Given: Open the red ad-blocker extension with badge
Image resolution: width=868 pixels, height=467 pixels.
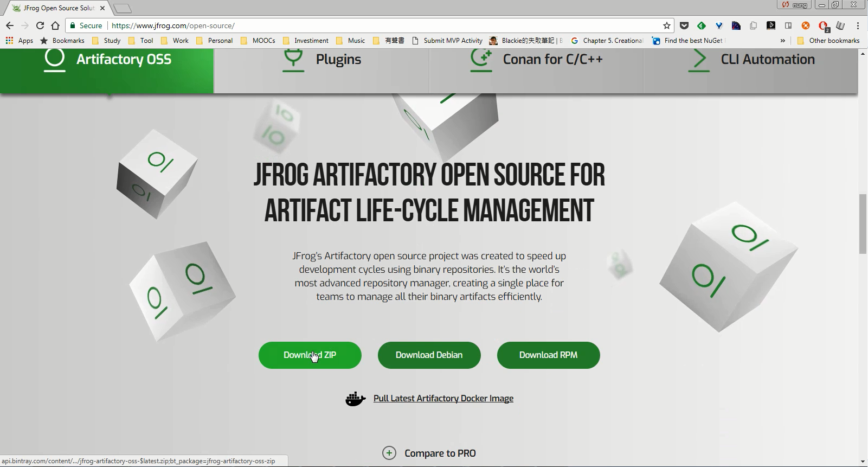Looking at the screenshot, I should point(824,26).
